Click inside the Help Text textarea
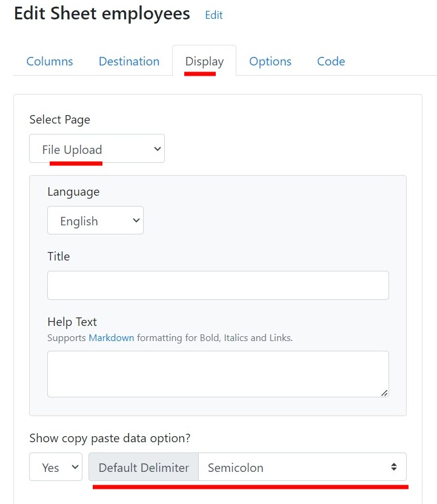 [x=218, y=374]
